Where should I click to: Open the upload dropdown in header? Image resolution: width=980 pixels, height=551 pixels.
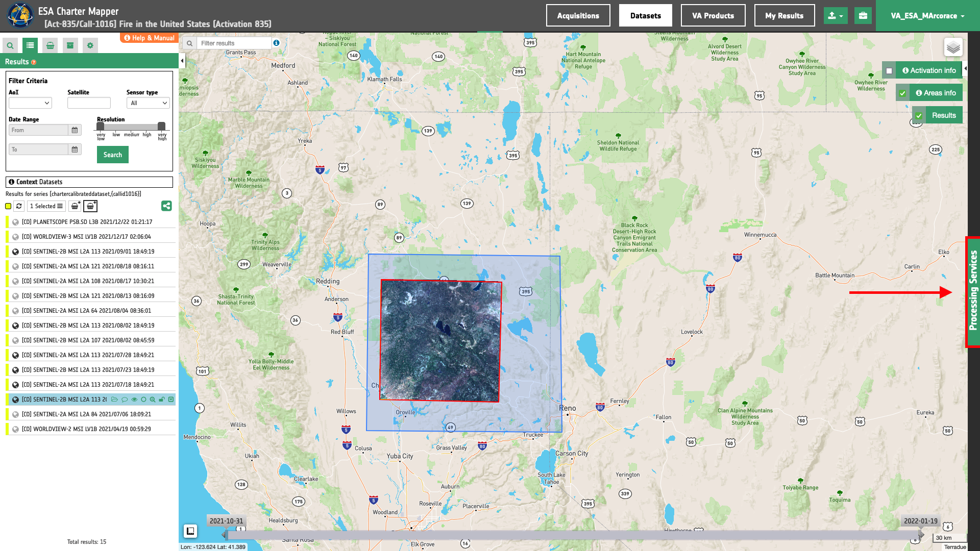[x=836, y=16]
